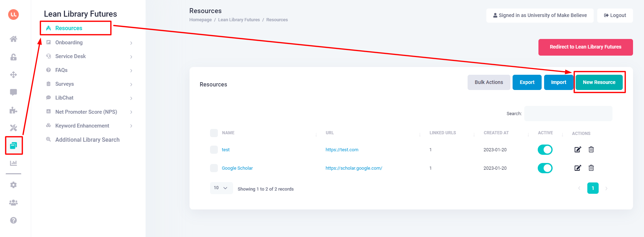Click Lean Library Futures breadcrumb link
The height and width of the screenshot is (237, 644).
pyautogui.click(x=239, y=20)
